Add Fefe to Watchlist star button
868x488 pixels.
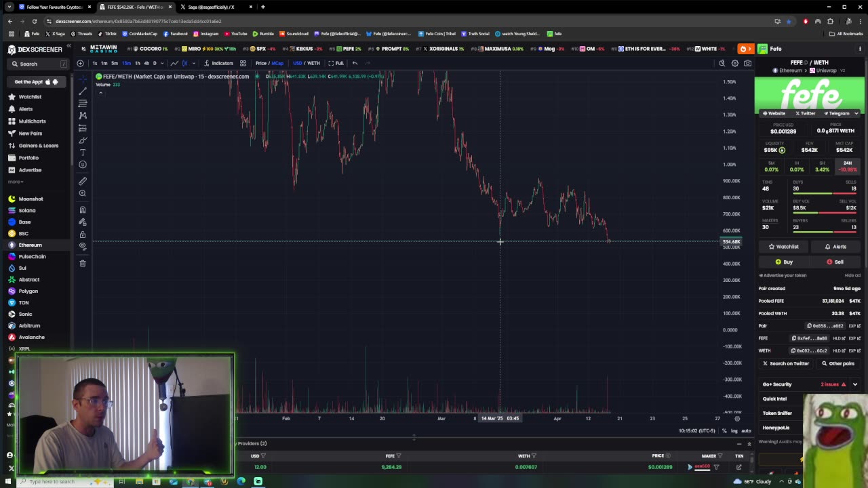point(783,247)
